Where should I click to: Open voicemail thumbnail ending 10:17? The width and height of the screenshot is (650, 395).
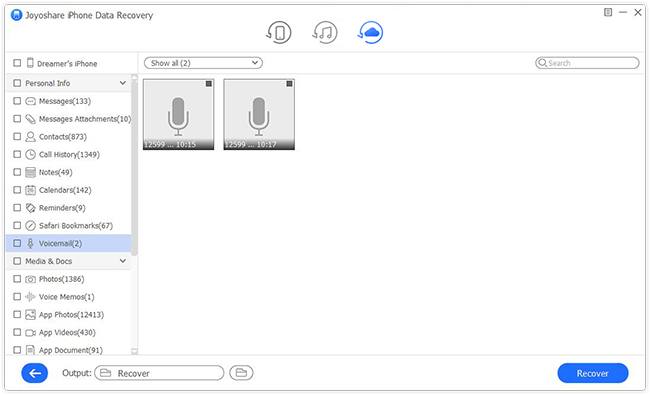tap(259, 114)
